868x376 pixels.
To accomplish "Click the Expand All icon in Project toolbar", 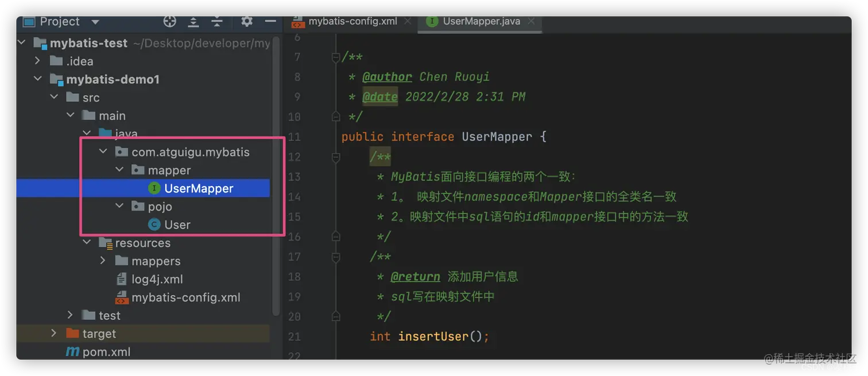I will [193, 22].
